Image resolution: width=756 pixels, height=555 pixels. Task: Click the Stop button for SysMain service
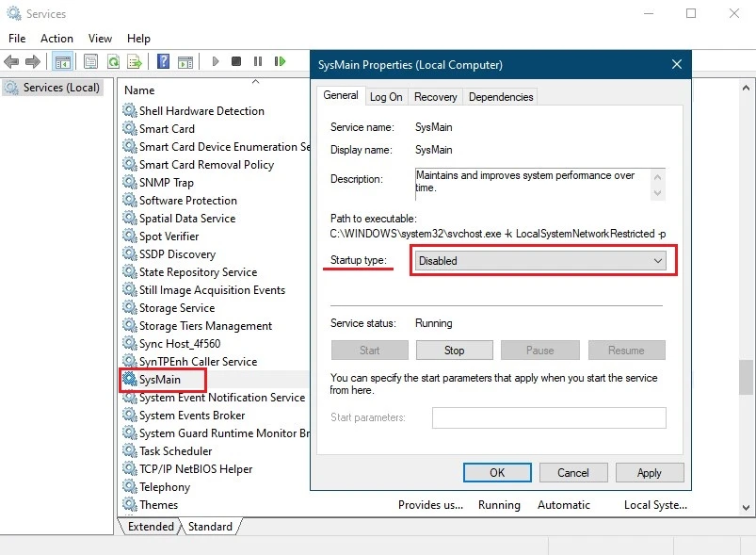tap(454, 351)
